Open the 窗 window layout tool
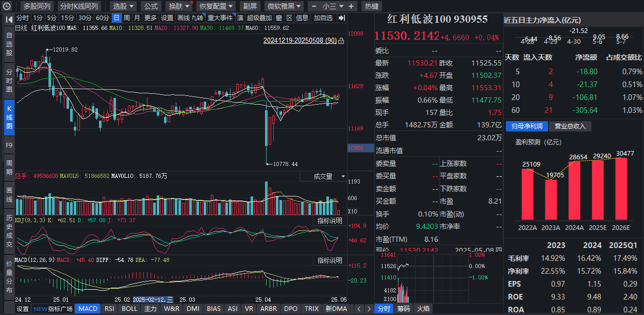This screenshot has height=315, width=644. coord(279,18)
